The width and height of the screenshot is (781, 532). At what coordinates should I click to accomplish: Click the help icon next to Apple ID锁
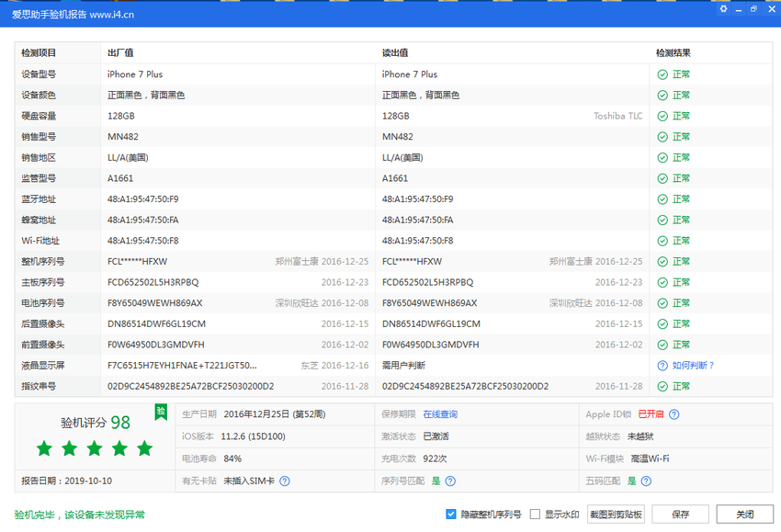(673, 414)
